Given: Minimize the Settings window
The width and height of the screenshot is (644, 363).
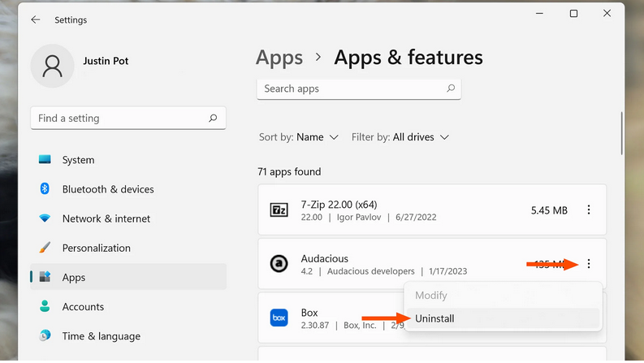Looking at the screenshot, I should [x=540, y=14].
